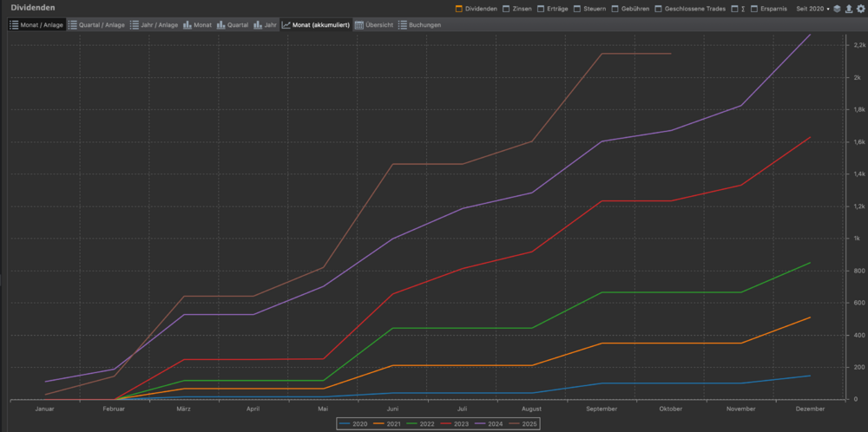The height and width of the screenshot is (432, 868).
Task: Click the stacked layers filter icon
Action: [837, 9]
